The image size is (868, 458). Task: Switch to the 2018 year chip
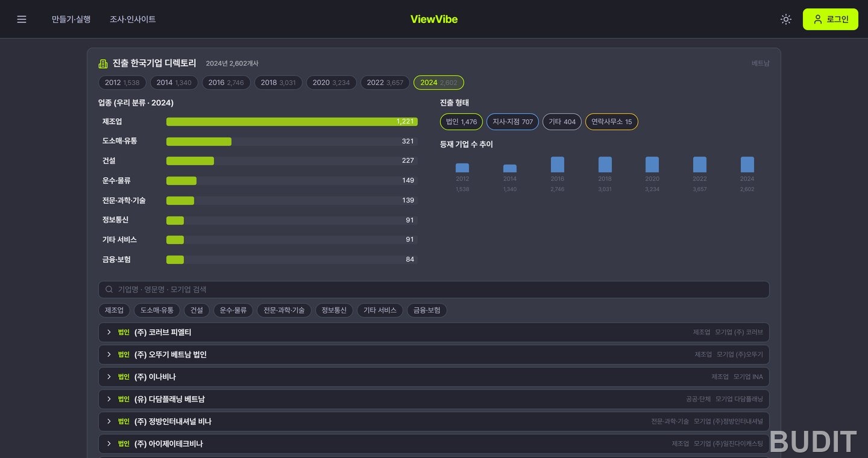tap(278, 83)
